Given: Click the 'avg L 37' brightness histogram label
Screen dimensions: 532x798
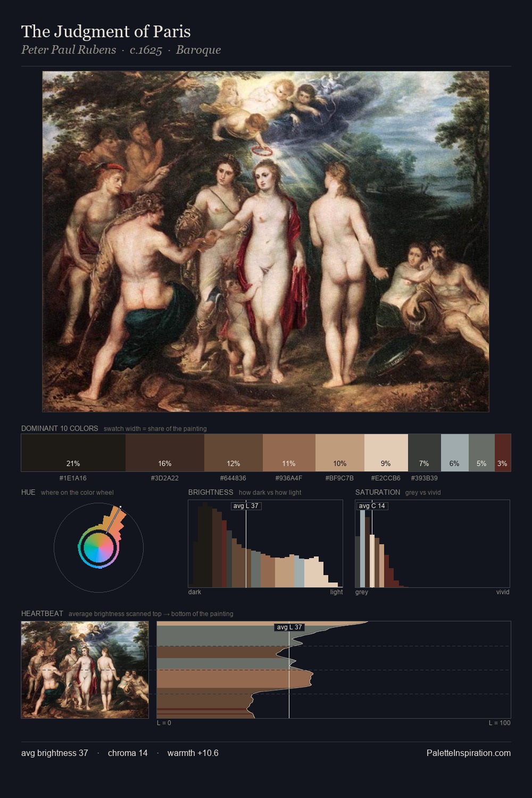Looking at the screenshot, I should (246, 505).
